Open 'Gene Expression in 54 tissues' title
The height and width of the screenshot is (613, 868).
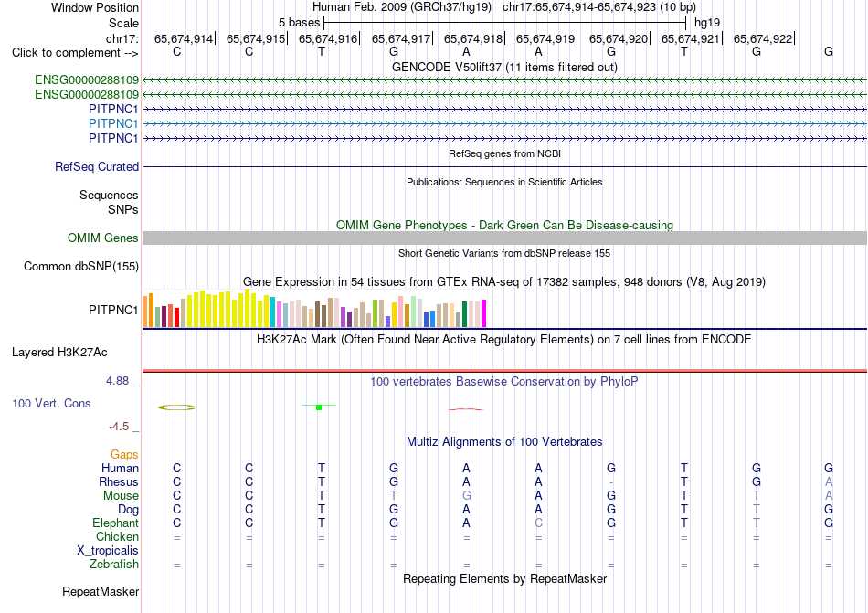click(504, 281)
